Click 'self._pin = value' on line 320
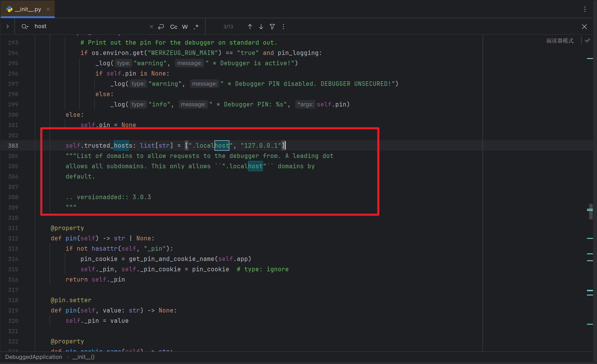The width and height of the screenshot is (597, 364). pyautogui.click(x=97, y=321)
